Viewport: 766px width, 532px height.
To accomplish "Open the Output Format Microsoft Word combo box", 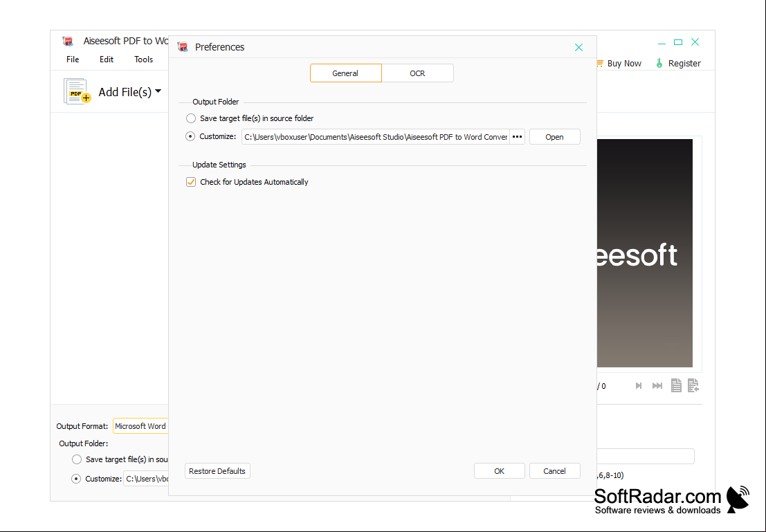I will pos(140,426).
